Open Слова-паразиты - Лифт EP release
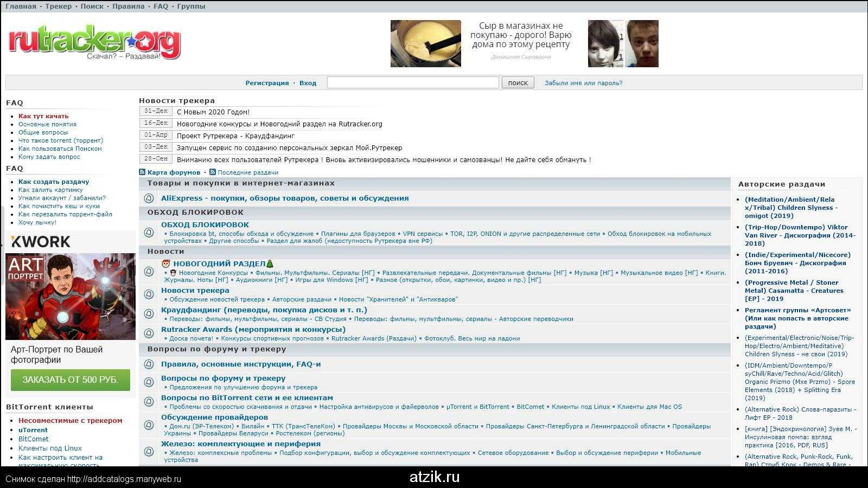The width and height of the screenshot is (868, 488). tap(800, 413)
